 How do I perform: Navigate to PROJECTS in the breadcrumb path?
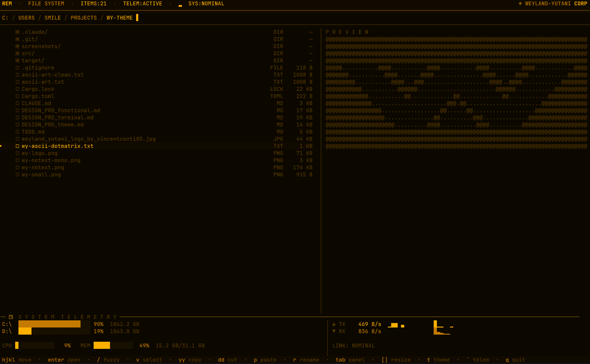pos(84,18)
